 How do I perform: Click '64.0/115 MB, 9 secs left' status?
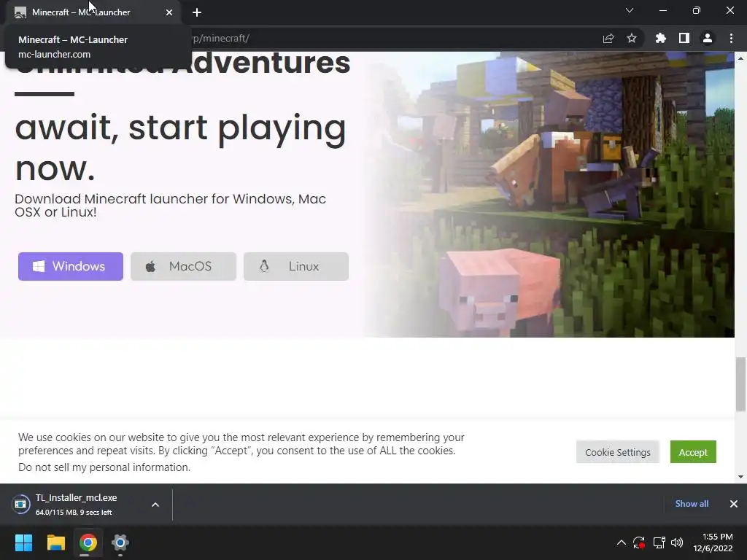click(74, 513)
